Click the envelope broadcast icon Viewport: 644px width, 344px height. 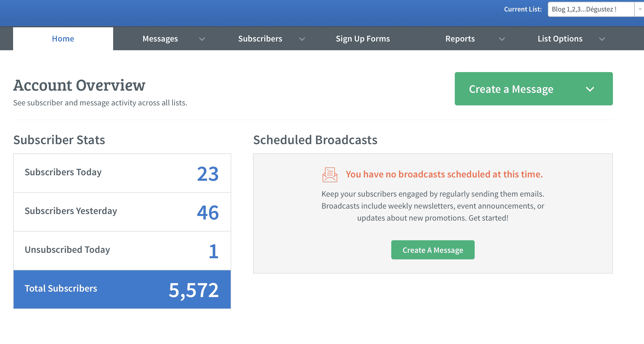pyautogui.click(x=330, y=175)
